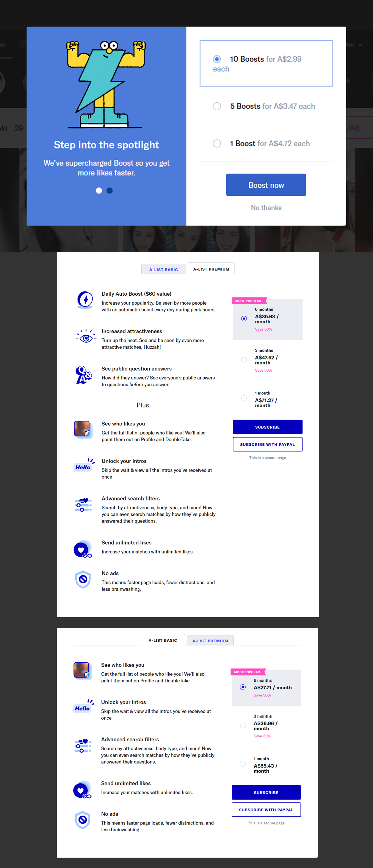The width and height of the screenshot is (373, 868).
Task: Select the 10 Boosts for A$2.99 radio button
Action: tap(217, 59)
